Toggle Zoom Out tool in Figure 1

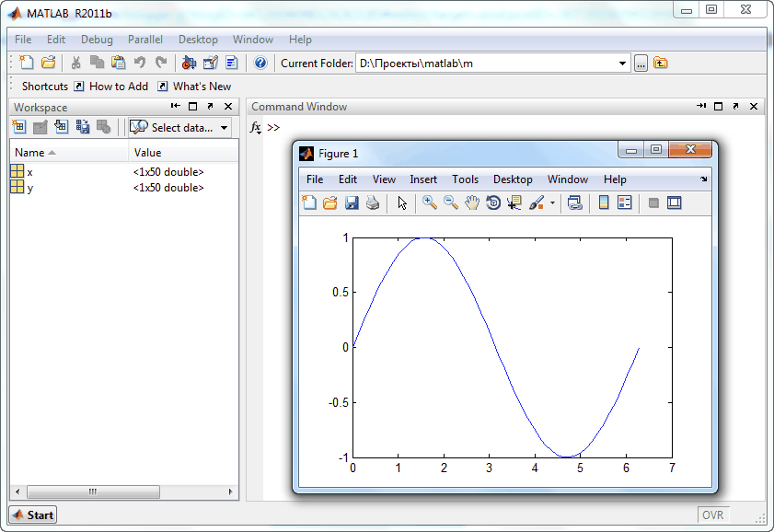451,202
